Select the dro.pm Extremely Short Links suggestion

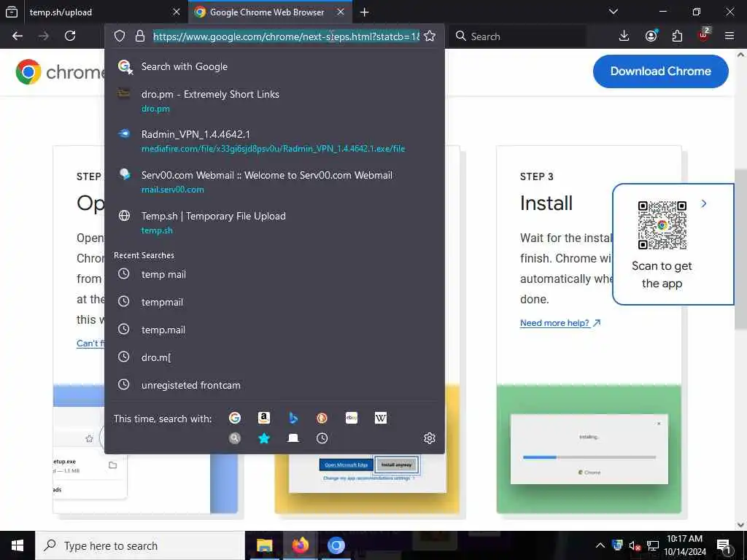(274, 101)
